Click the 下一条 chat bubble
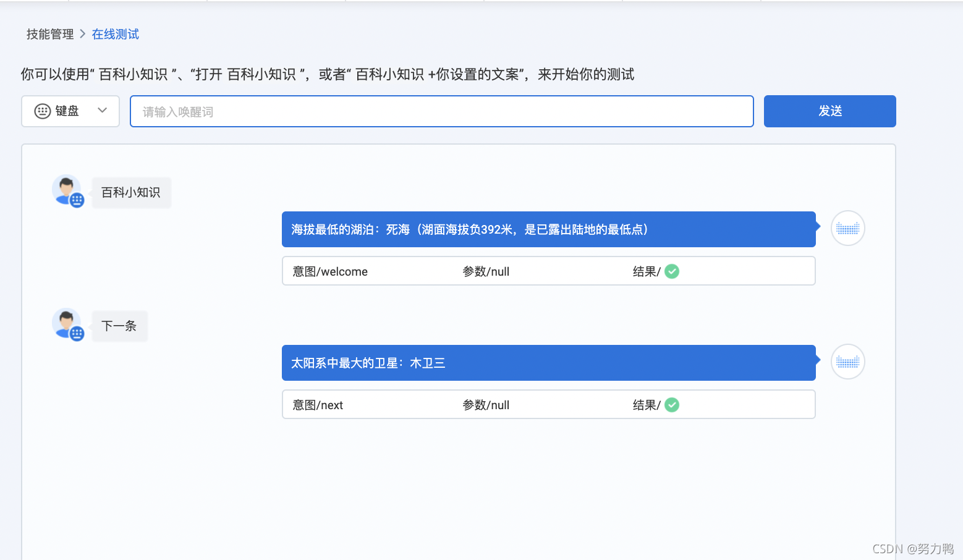Image resolution: width=963 pixels, height=560 pixels. [119, 326]
